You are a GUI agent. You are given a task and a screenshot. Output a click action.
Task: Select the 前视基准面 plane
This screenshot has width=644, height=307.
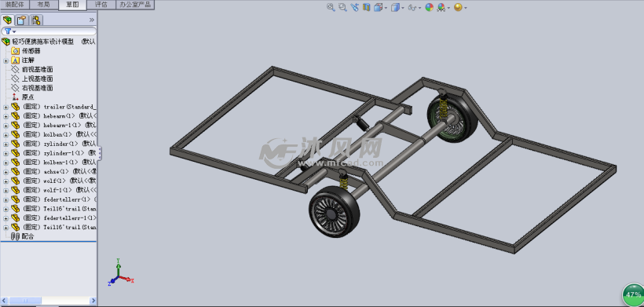38,69
